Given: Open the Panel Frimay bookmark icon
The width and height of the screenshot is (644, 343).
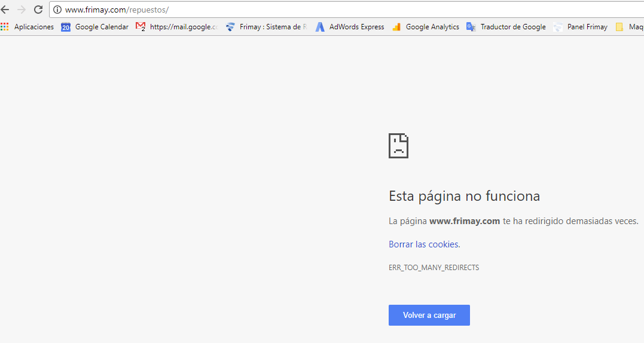Looking at the screenshot, I should click(558, 27).
